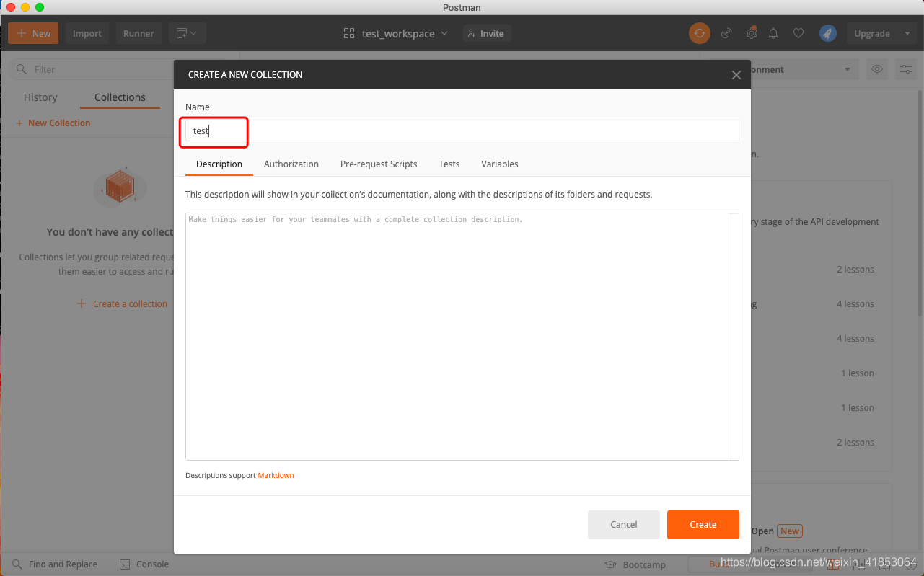Select the Tests tab
The image size is (924, 576).
click(449, 164)
